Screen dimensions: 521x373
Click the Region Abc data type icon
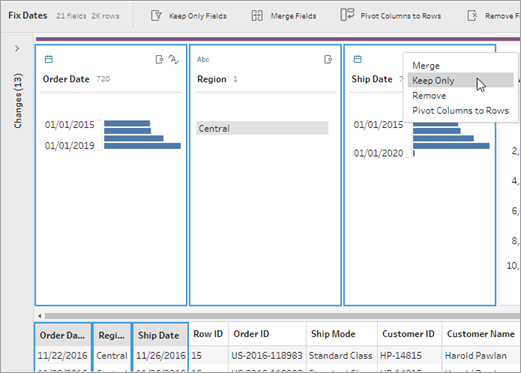click(203, 60)
